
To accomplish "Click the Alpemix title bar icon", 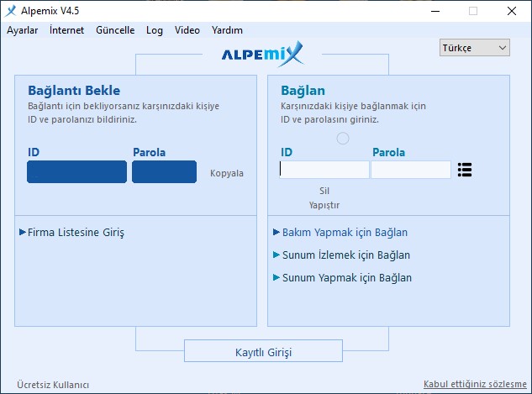I will (11, 11).
